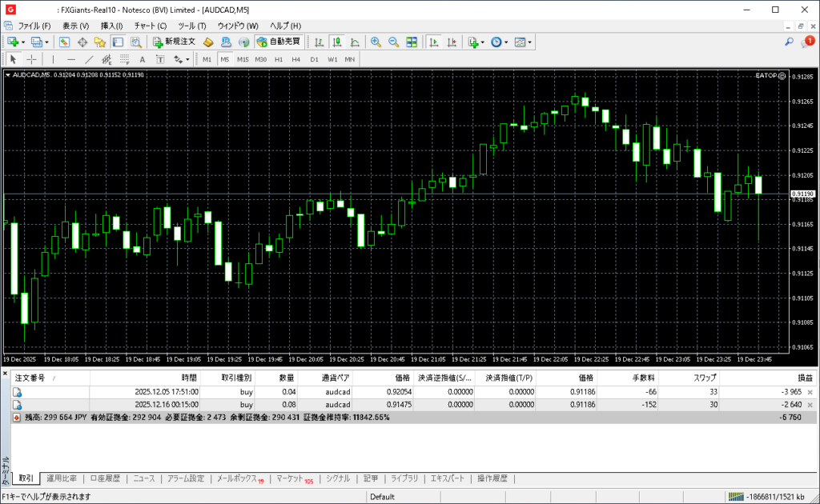Click the crosshair cursor tool
The width and height of the screenshot is (820, 504).
[x=31, y=59]
